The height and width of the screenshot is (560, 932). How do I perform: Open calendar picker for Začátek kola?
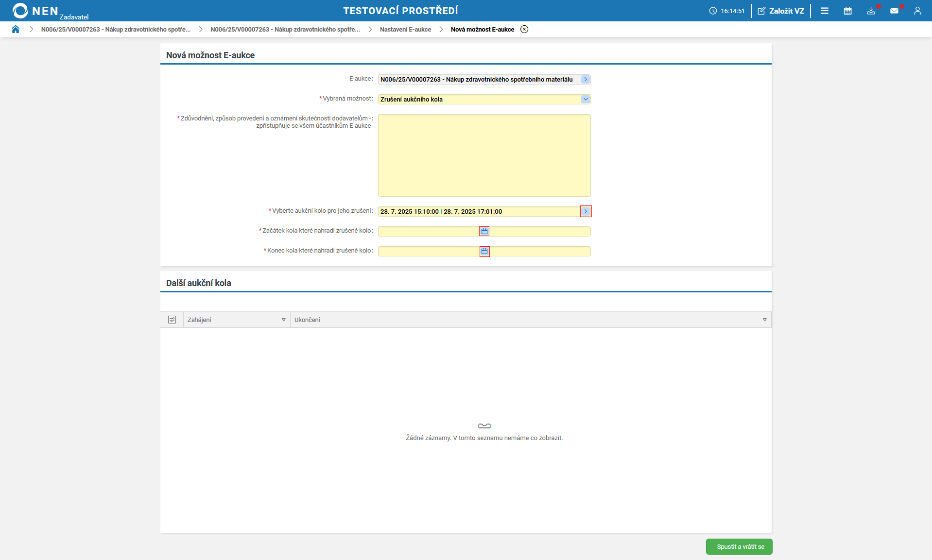coord(484,231)
